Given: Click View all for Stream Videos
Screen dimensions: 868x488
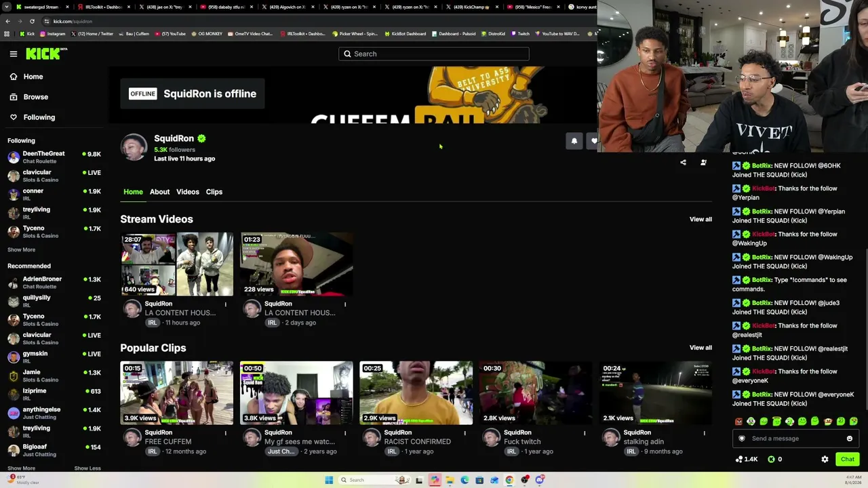Looking at the screenshot, I should coord(701,220).
